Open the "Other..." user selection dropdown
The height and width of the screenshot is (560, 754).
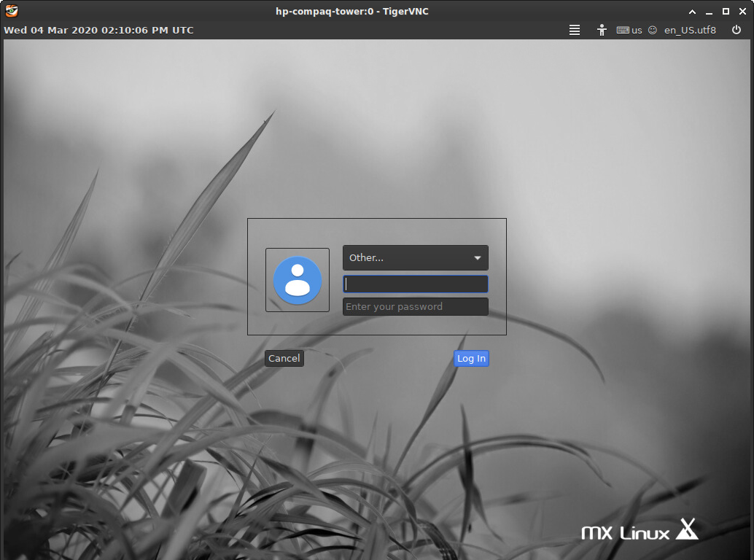point(415,257)
